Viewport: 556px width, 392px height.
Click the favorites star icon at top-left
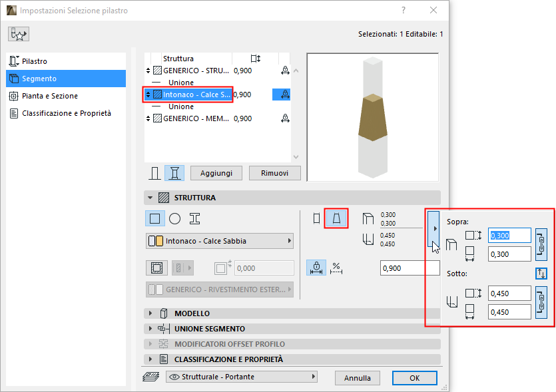click(19, 34)
